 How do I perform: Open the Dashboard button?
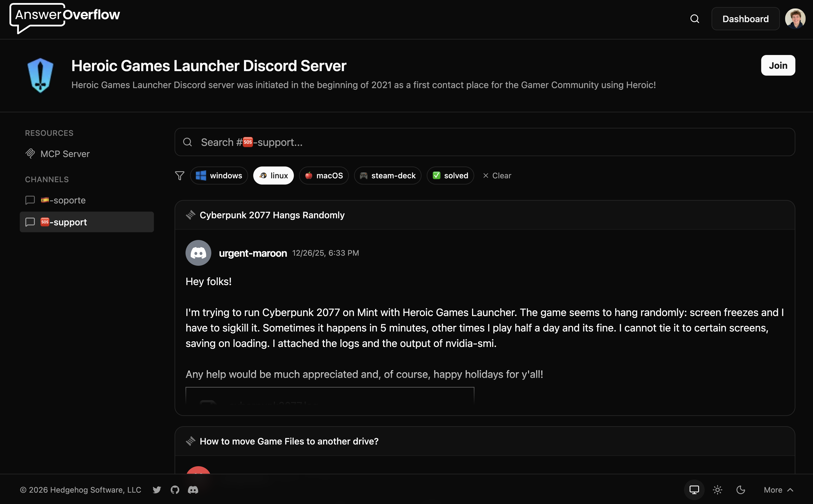click(745, 19)
